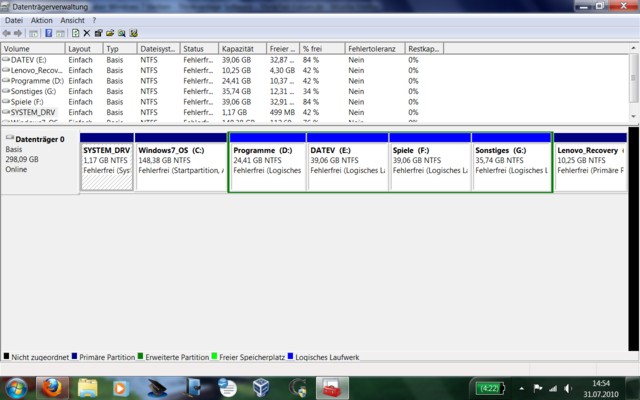Open the Windows Start orb
The image size is (640, 400).
coord(16,388)
